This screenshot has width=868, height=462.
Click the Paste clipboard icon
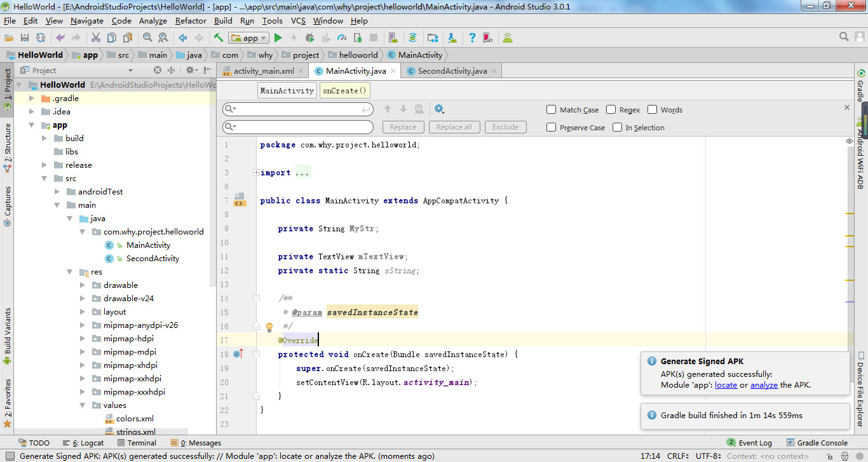pos(128,38)
